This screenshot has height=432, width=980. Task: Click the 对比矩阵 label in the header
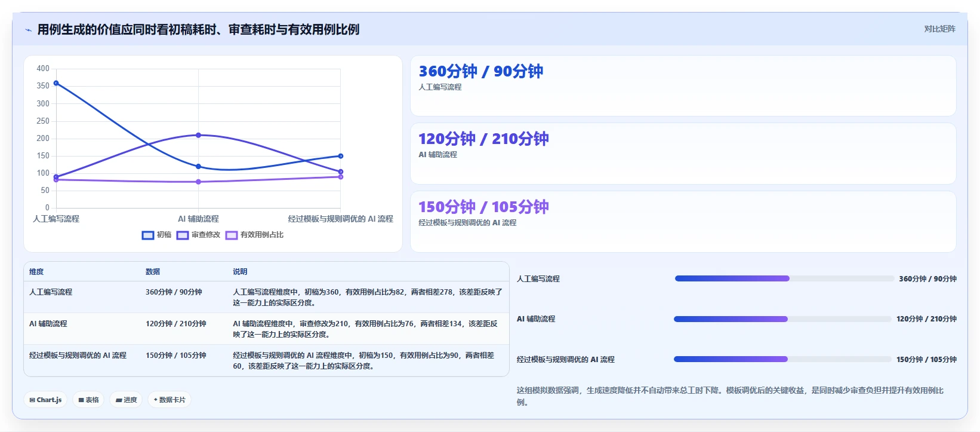click(939, 29)
